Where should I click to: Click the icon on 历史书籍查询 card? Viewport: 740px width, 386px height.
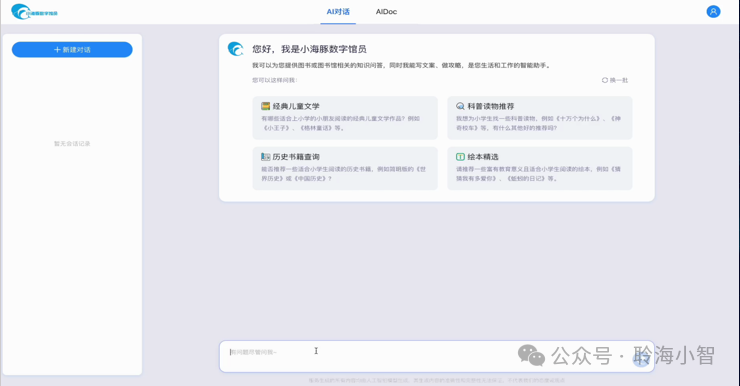click(x=266, y=157)
